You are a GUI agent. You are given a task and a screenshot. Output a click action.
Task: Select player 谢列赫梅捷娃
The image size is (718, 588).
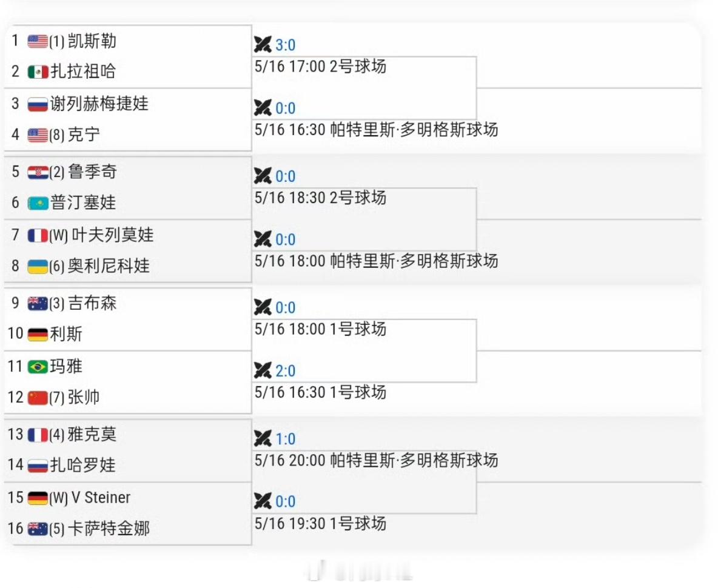99,104
